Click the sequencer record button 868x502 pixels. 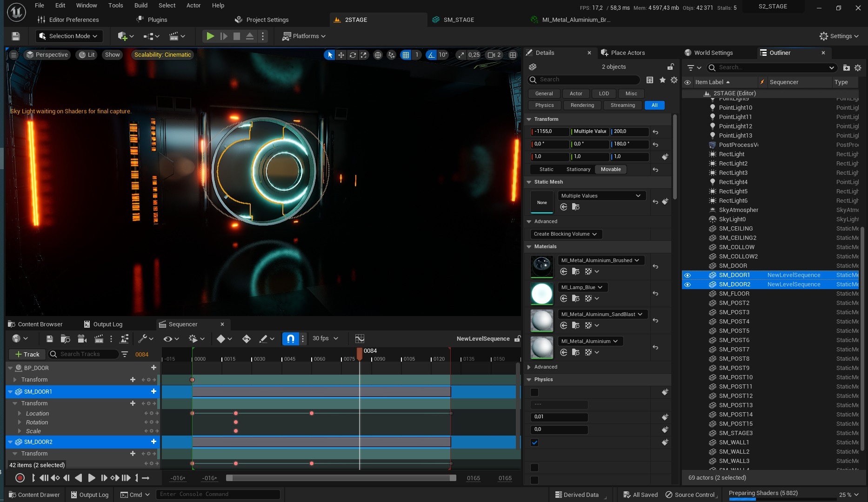(x=20, y=478)
